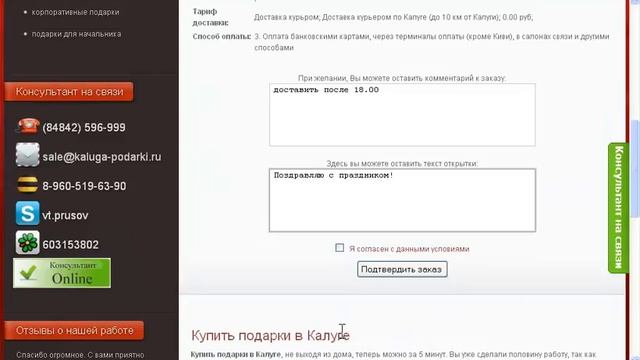Screen dimensions: 640x360
Task: Open the подарки для начальника link
Action: click(76, 34)
